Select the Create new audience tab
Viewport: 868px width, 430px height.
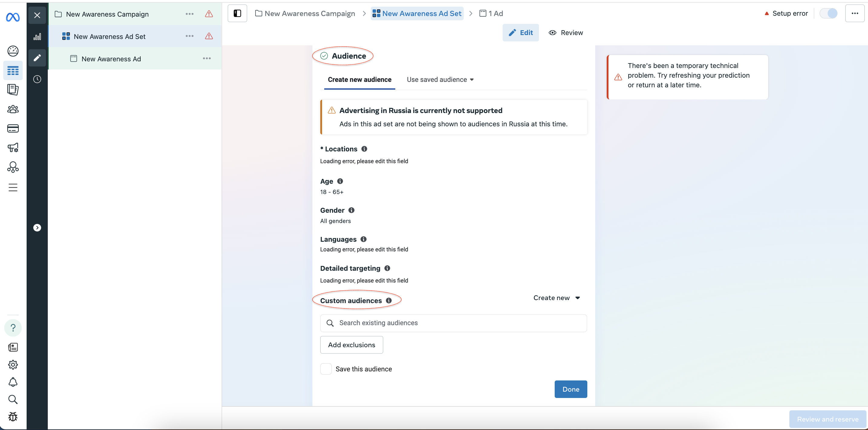(360, 79)
